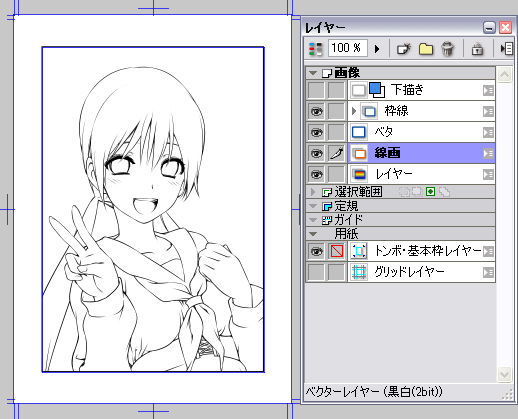Click the layer color display mode icon

coord(316,49)
